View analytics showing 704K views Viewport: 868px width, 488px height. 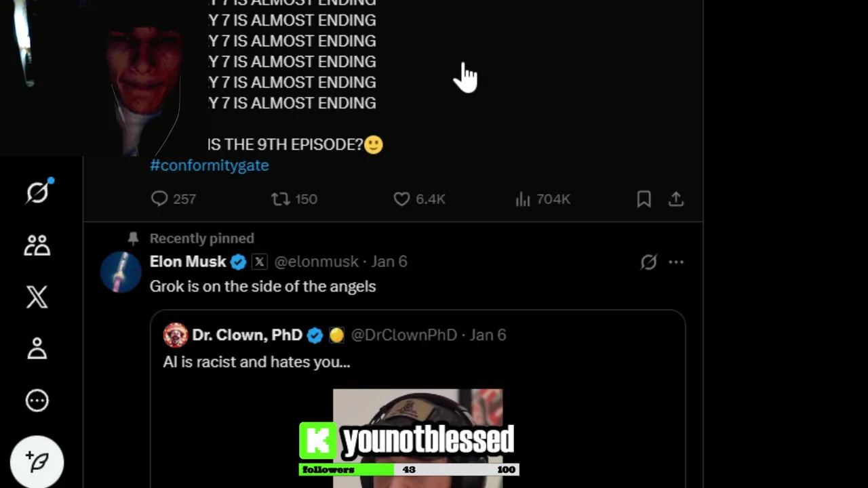point(542,199)
